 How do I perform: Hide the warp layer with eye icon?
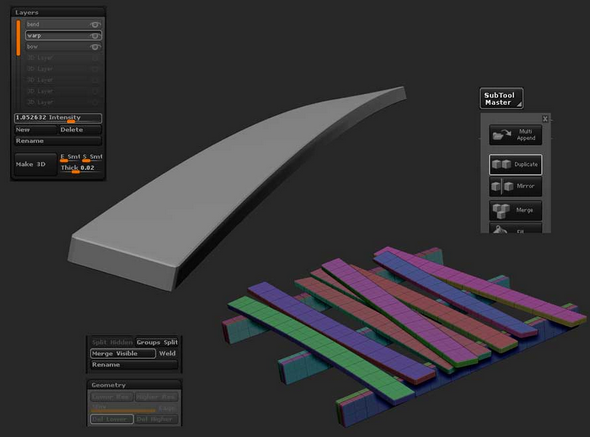click(95, 36)
